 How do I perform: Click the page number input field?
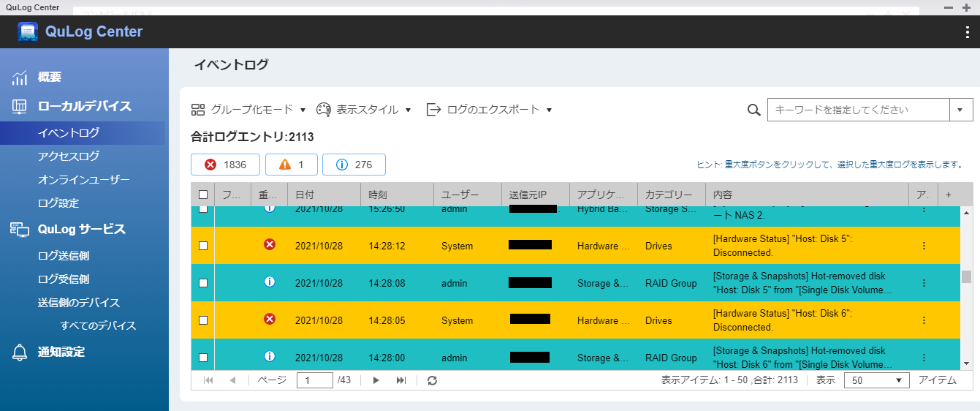point(314,380)
